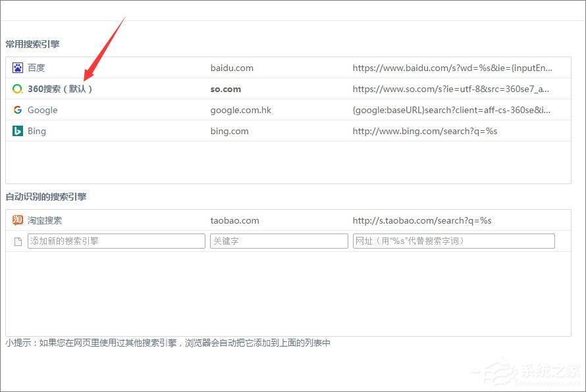Image resolution: width=586 pixels, height=392 pixels.
Task: Click the google.com.hk keyword cell
Action: click(x=241, y=110)
